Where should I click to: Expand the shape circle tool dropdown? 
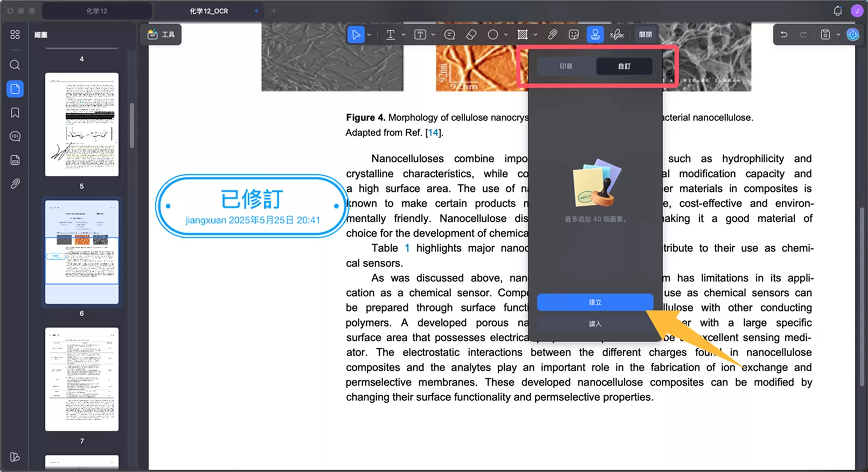506,34
